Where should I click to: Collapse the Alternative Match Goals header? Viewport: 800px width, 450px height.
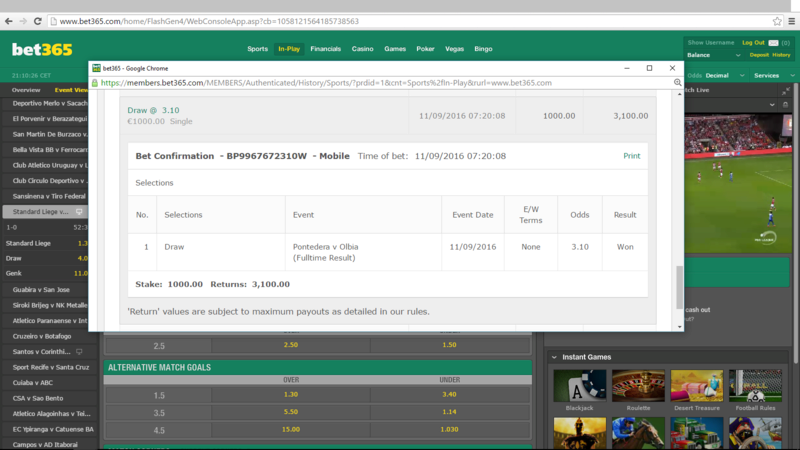[318, 367]
